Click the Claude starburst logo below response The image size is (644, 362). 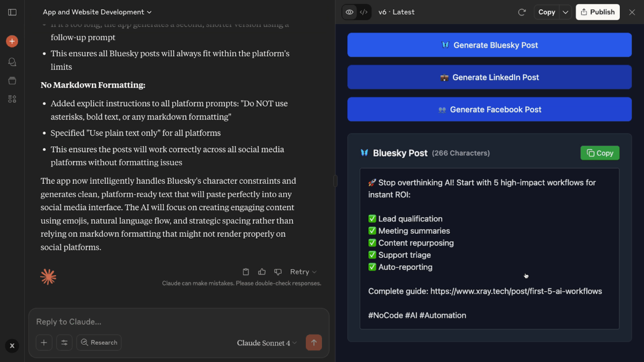(x=48, y=277)
